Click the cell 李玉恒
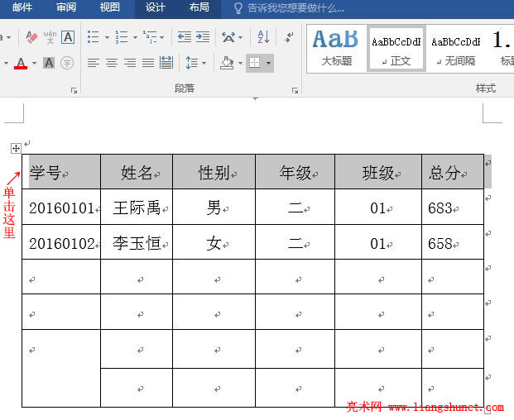 pyautogui.click(x=137, y=242)
